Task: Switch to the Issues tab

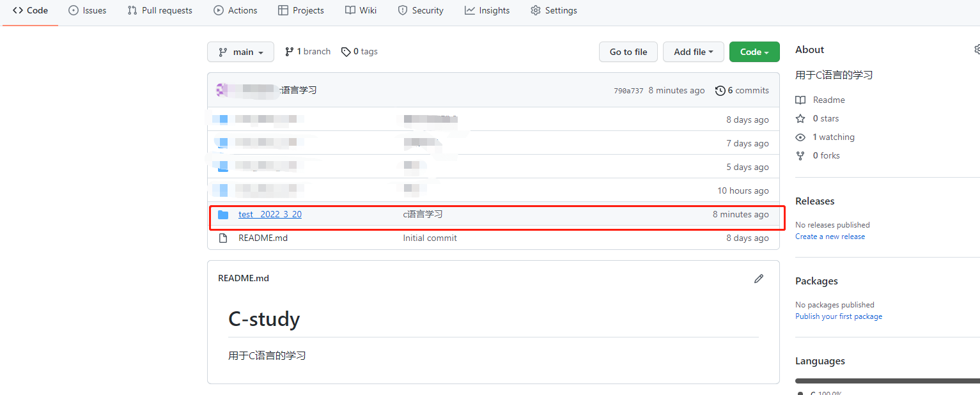Action: [87, 10]
